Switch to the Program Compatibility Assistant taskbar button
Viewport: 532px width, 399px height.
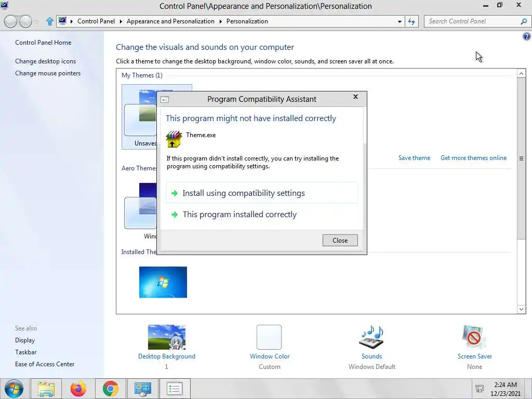[175, 389]
